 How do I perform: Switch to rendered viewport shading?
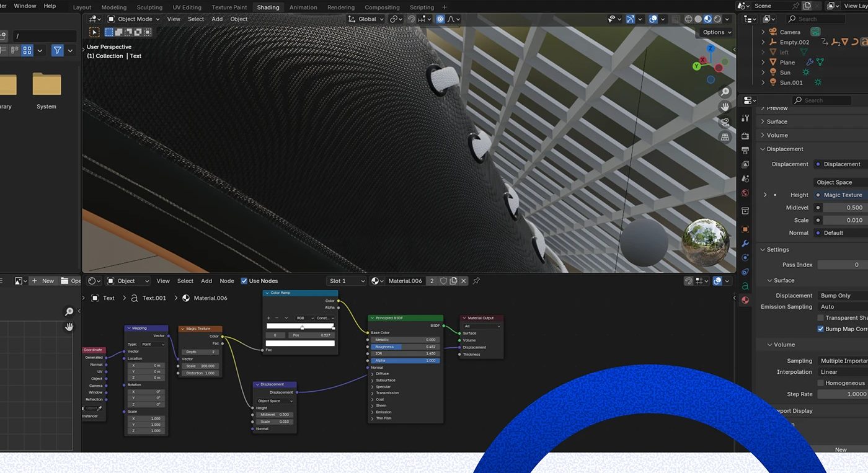(717, 19)
